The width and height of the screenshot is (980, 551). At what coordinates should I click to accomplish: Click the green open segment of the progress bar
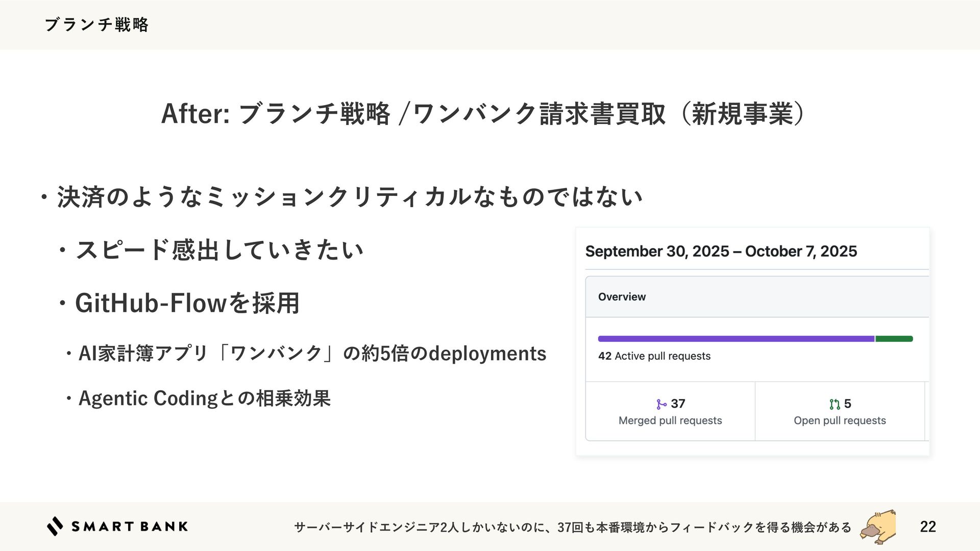(894, 339)
